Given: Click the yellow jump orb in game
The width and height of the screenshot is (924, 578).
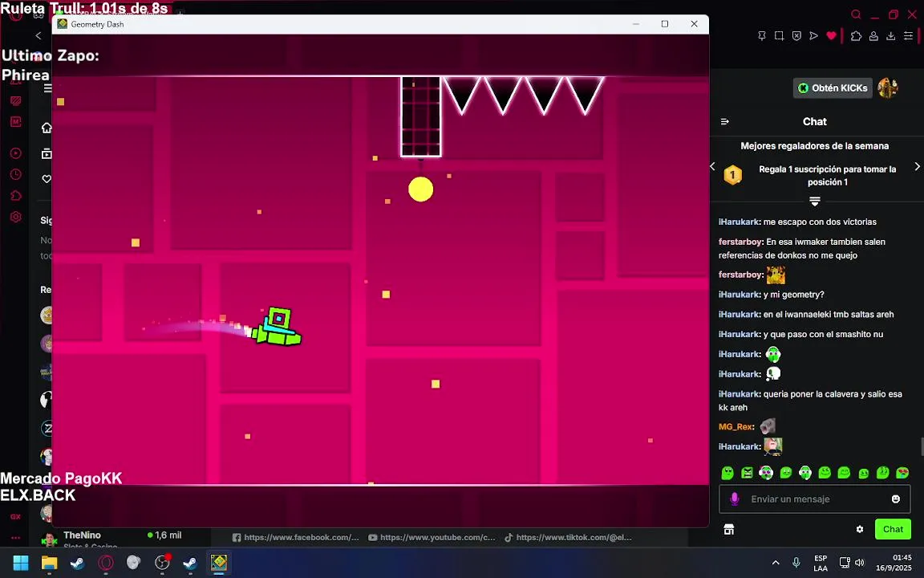Looking at the screenshot, I should point(421,189).
